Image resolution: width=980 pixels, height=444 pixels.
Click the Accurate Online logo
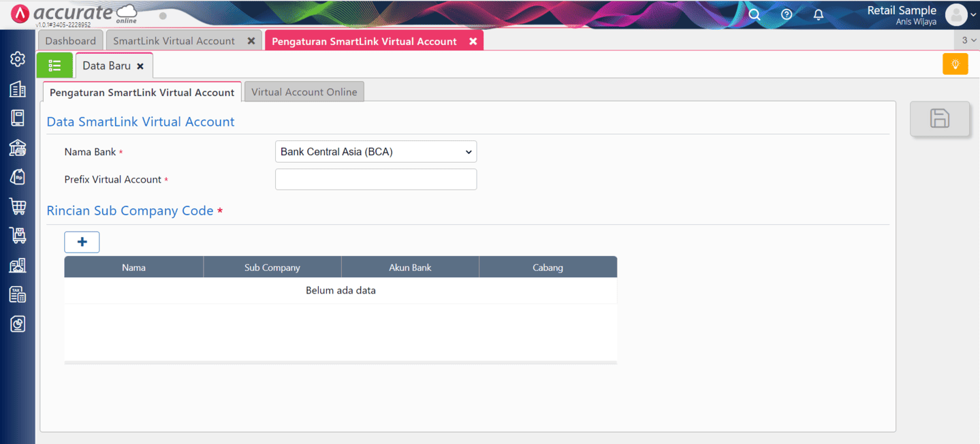coord(75,14)
